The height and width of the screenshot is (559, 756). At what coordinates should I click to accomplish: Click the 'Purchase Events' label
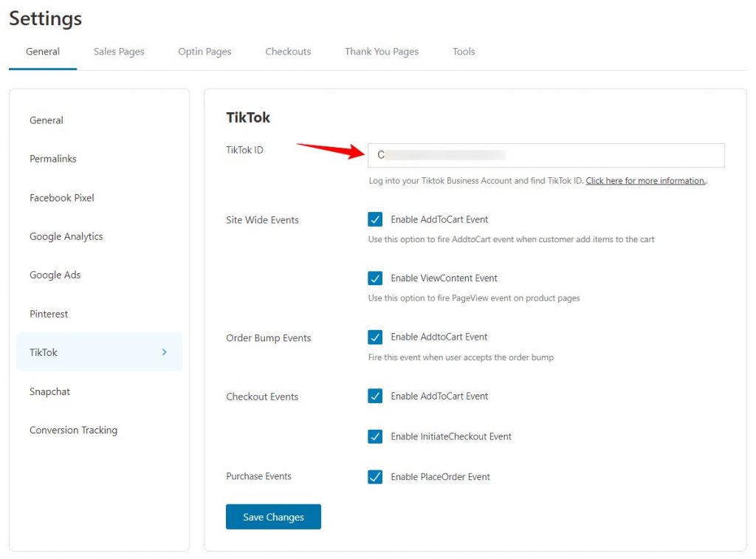coord(259,476)
